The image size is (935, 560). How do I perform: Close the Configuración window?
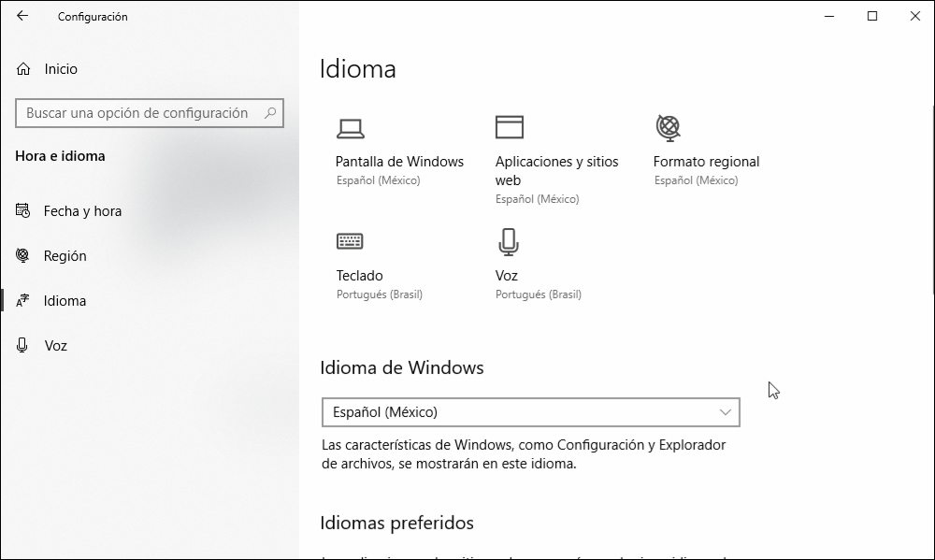coord(914,16)
